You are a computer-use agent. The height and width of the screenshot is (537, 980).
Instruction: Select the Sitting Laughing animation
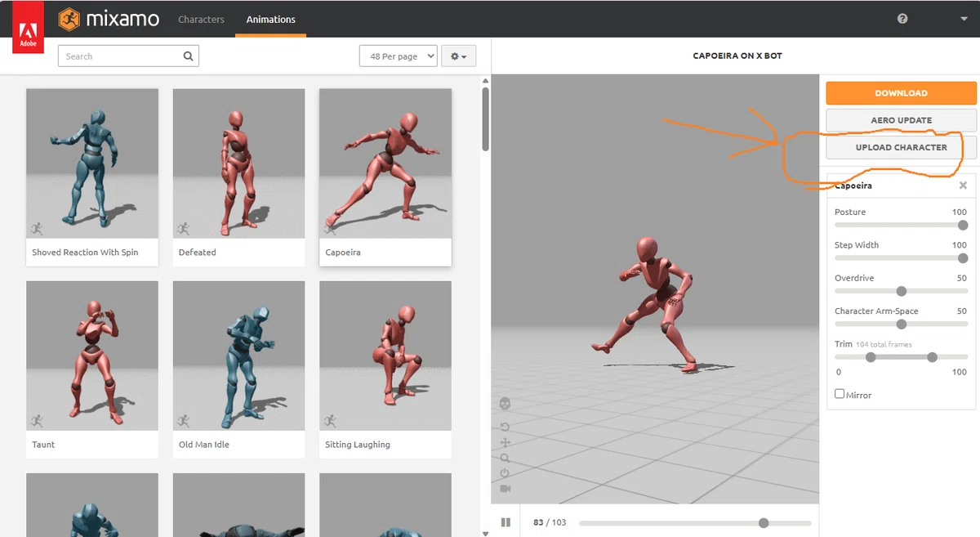(x=385, y=369)
